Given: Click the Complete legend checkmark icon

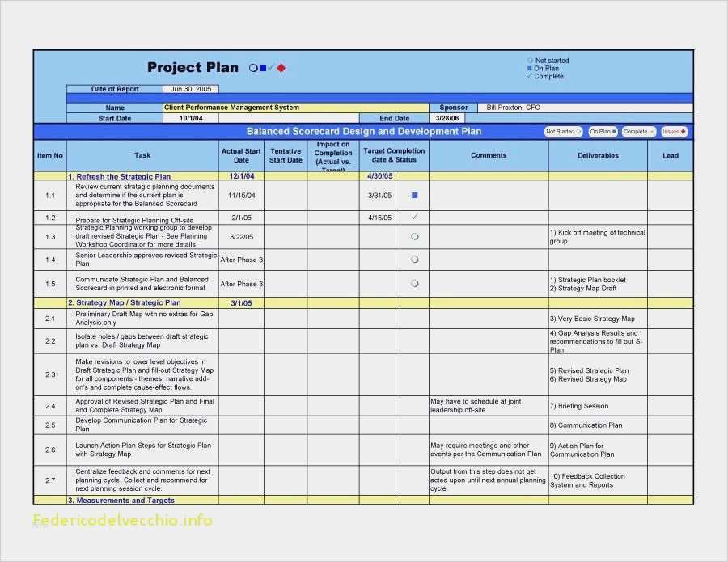Looking at the screenshot, I should coord(529,76).
